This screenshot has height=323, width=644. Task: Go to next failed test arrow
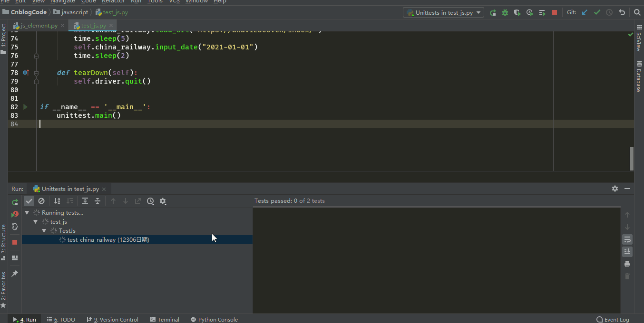click(126, 201)
